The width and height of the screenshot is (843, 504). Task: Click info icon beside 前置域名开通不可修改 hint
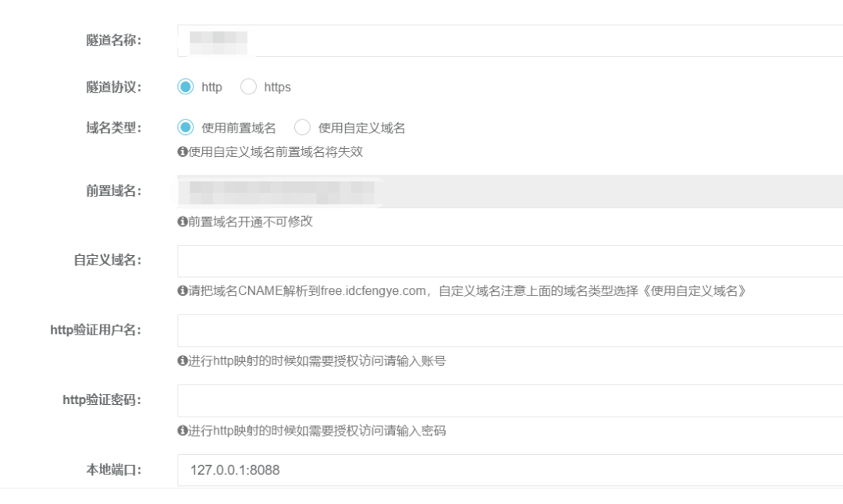pyautogui.click(x=182, y=222)
